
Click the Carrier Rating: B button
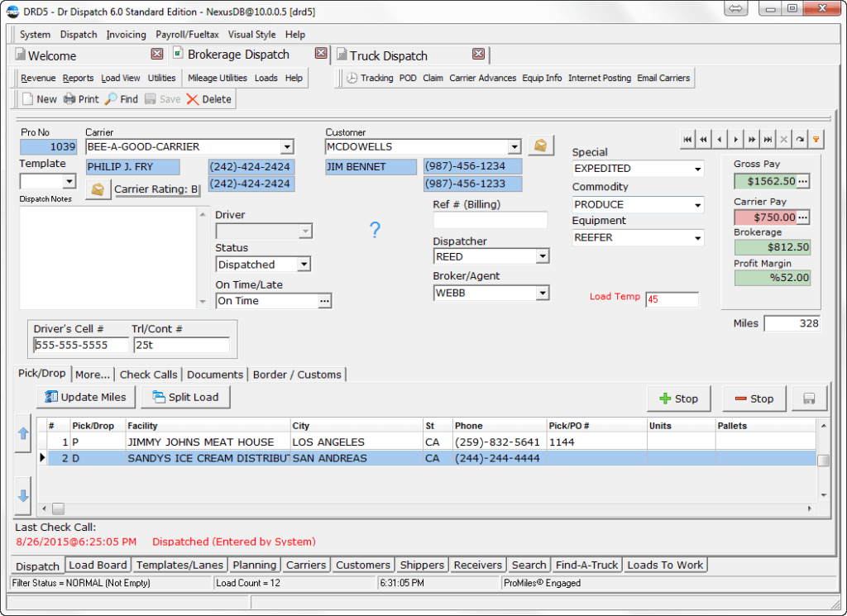click(x=157, y=189)
